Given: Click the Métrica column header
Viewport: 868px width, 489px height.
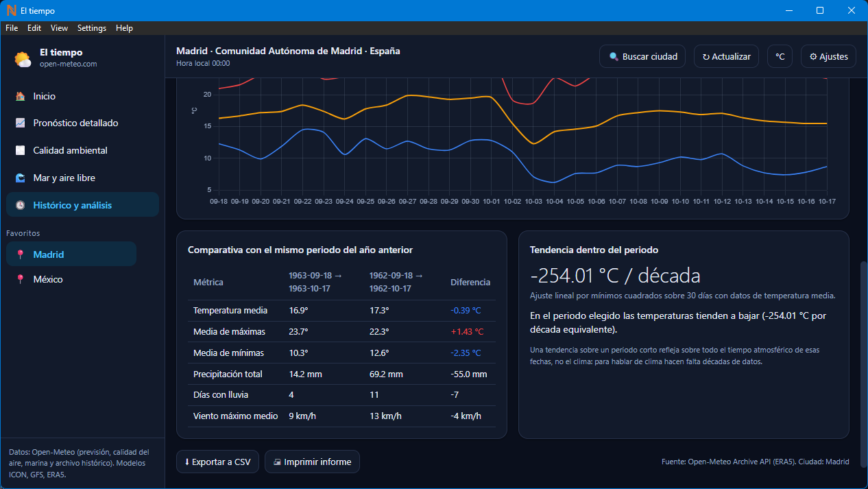Looking at the screenshot, I should [208, 283].
